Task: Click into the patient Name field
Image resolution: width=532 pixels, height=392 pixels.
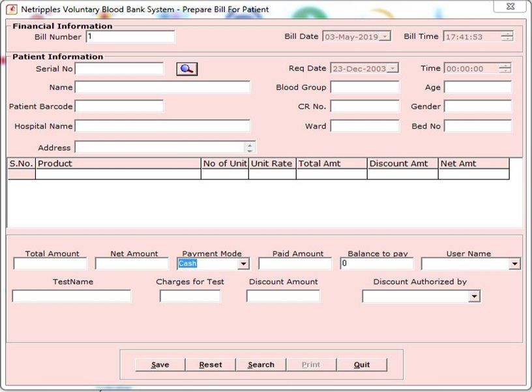Action: (162, 87)
